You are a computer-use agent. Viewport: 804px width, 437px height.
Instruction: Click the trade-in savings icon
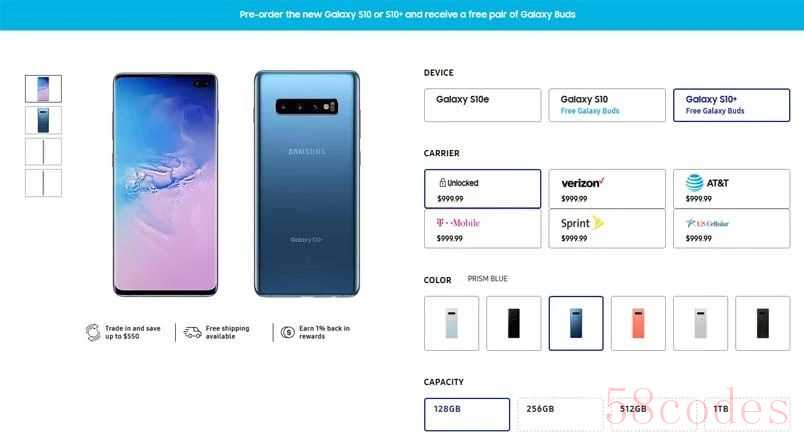(x=93, y=332)
